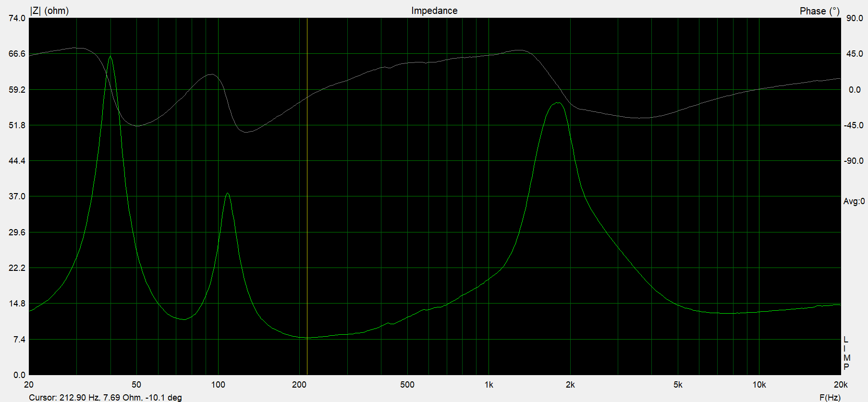
Task: Click the vertical LIMP label
Action: [x=846, y=353]
